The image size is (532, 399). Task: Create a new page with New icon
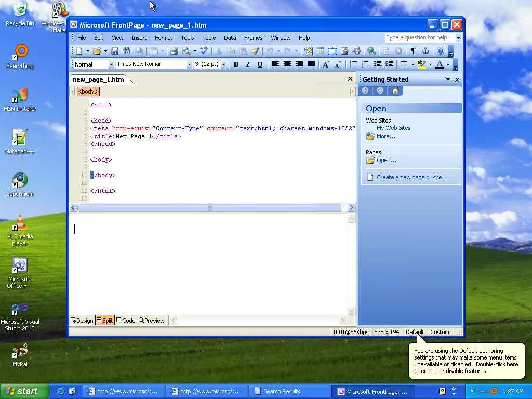tap(79, 51)
